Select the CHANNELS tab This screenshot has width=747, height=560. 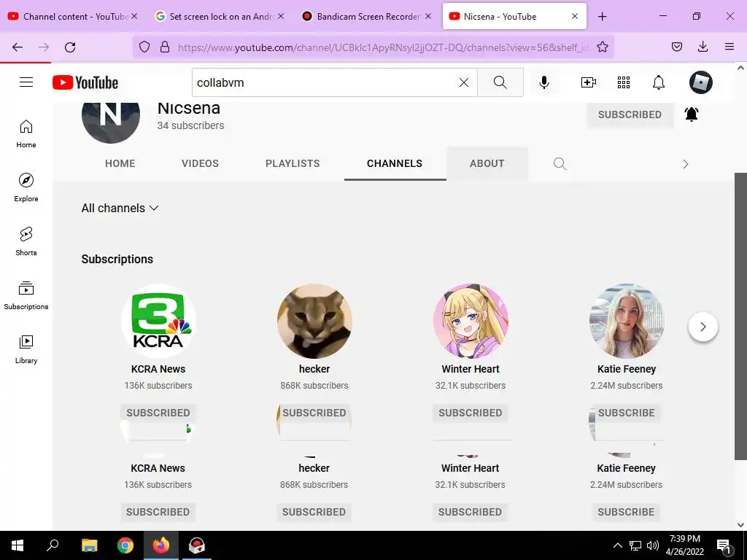coord(395,163)
